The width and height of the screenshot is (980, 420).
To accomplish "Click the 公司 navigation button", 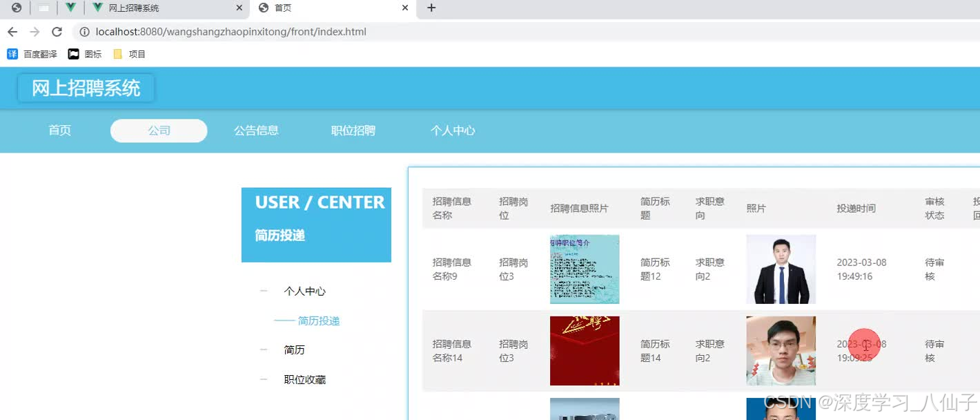I will (x=158, y=130).
